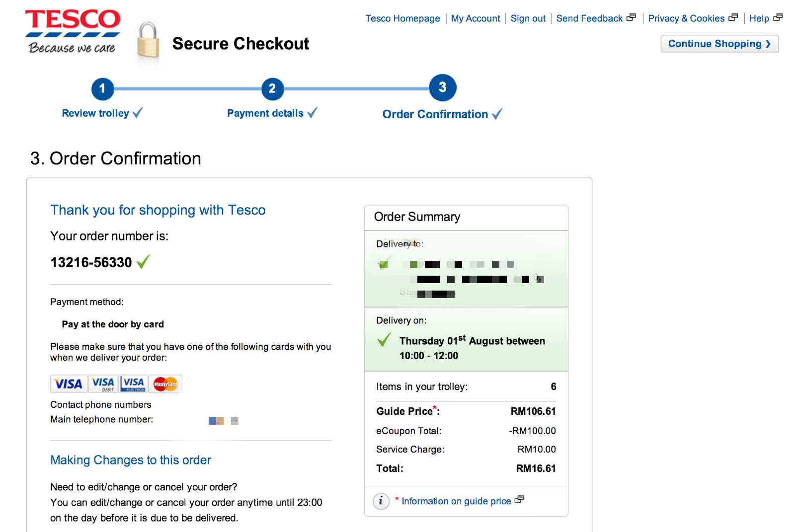
Task: Click the Continue Shopping button
Action: click(719, 44)
